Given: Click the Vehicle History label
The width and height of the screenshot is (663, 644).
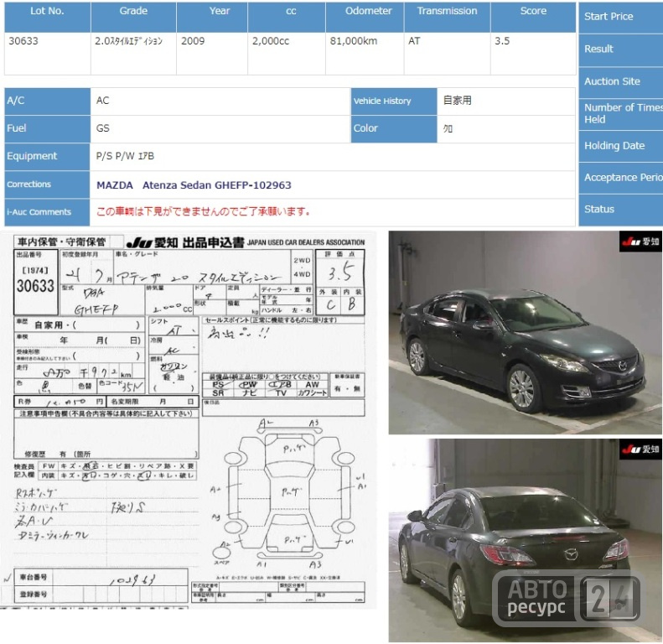Looking at the screenshot, I should click(x=394, y=101).
